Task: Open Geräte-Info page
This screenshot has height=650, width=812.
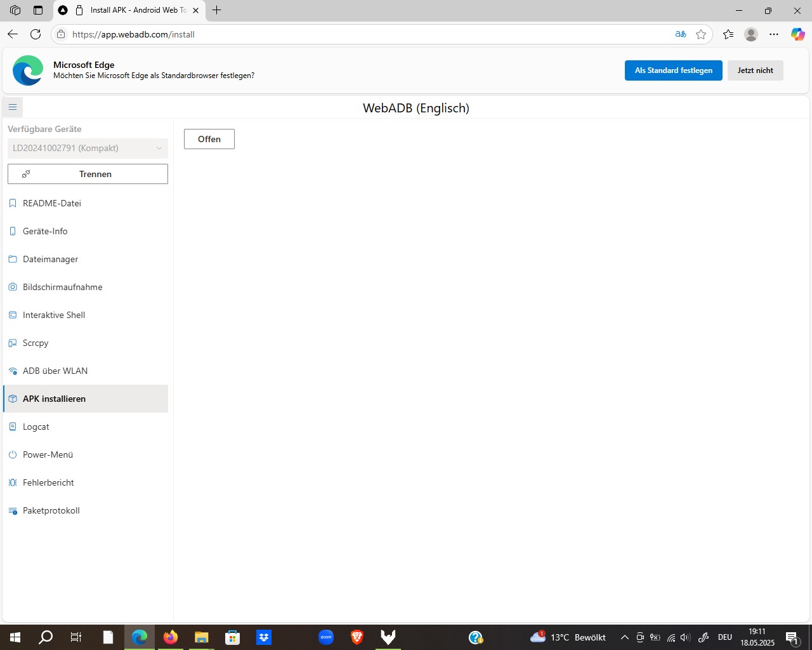Action: pyautogui.click(x=86, y=231)
